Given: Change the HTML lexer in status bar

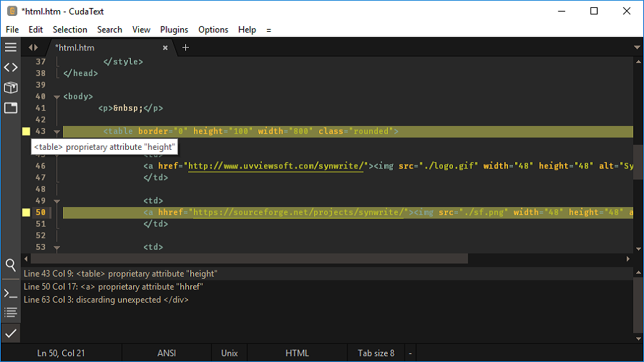Looking at the screenshot, I should pos(297,353).
